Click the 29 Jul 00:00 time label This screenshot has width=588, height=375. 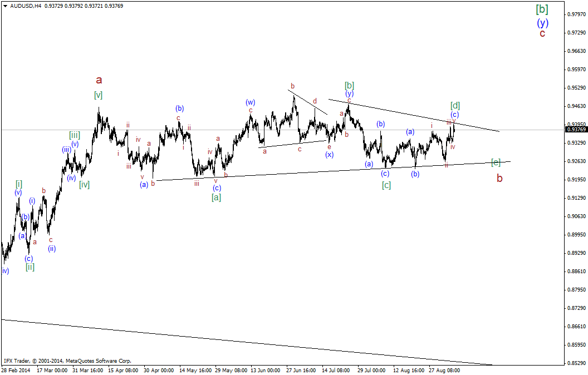pos(371,371)
